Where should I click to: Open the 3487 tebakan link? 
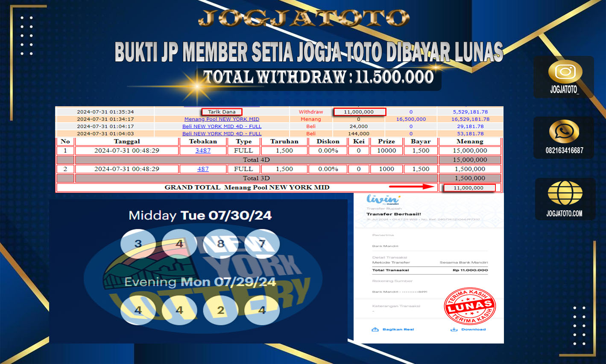pos(203,151)
